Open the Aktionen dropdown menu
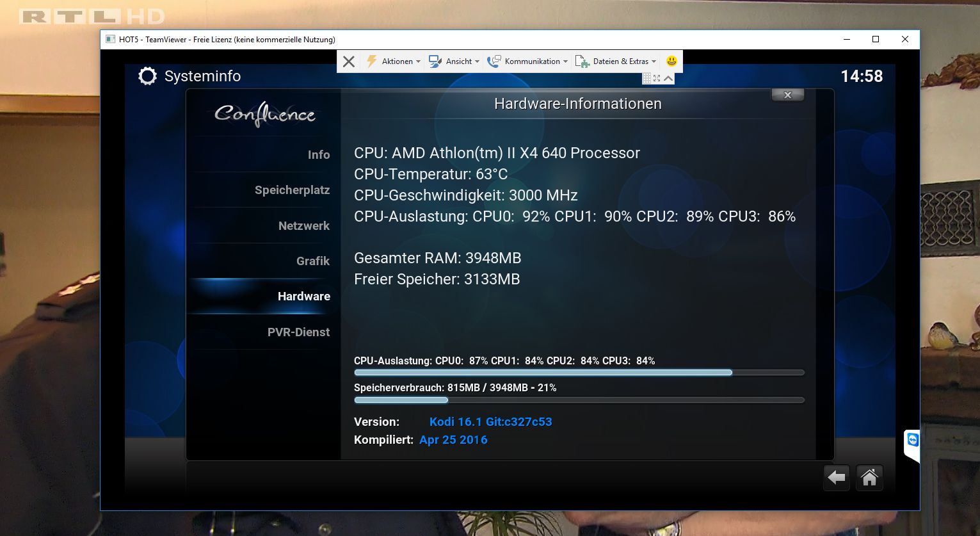980x536 pixels. click(393, 61)
